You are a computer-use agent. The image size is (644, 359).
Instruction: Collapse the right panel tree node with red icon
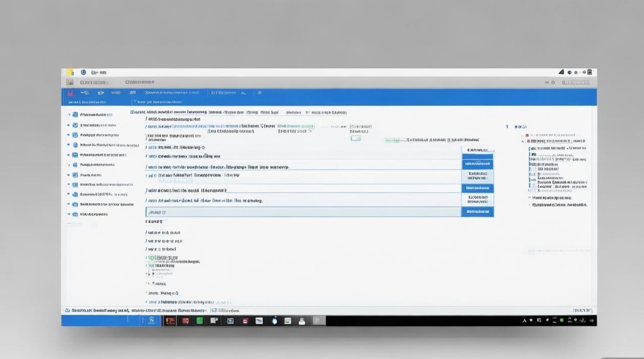pos(523,141)
